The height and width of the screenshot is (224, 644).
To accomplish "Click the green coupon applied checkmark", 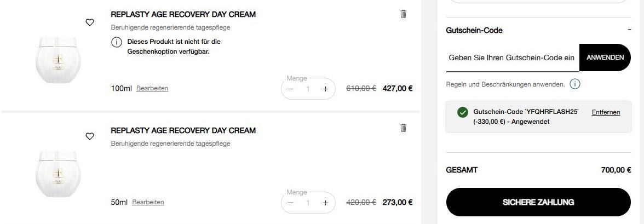I will 463,112.
